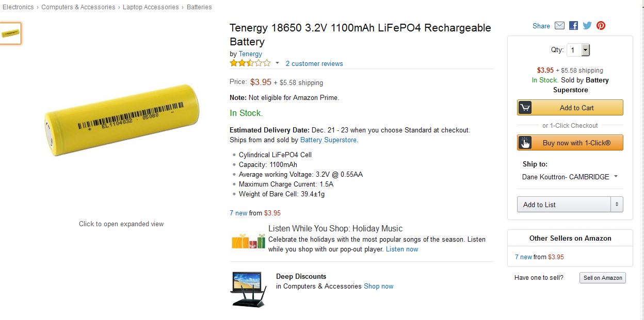Click the star rating icons
This screenshot has height=320, width=644.
tap(250, 63)
